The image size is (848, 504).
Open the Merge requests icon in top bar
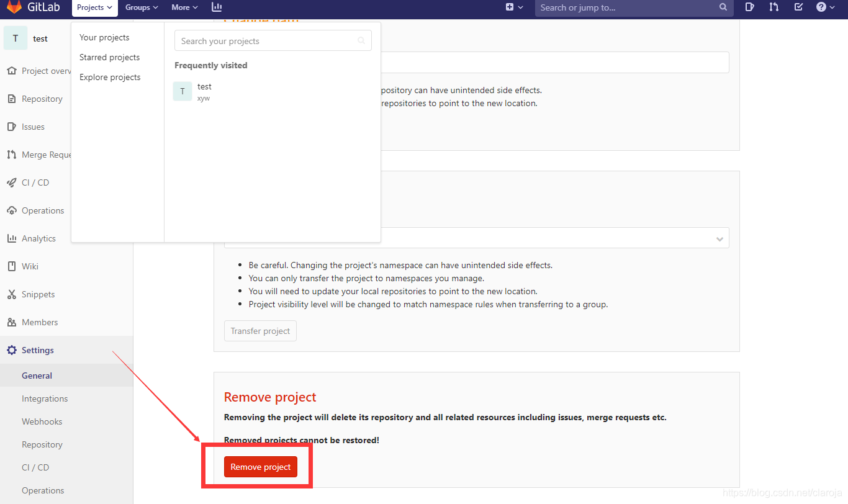[774, 7]
